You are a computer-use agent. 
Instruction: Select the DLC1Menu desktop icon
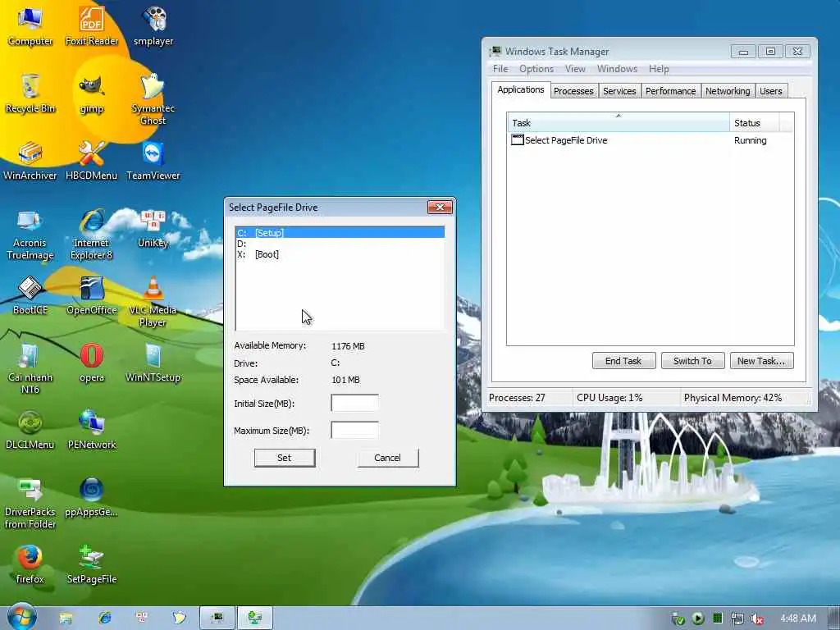30,430
